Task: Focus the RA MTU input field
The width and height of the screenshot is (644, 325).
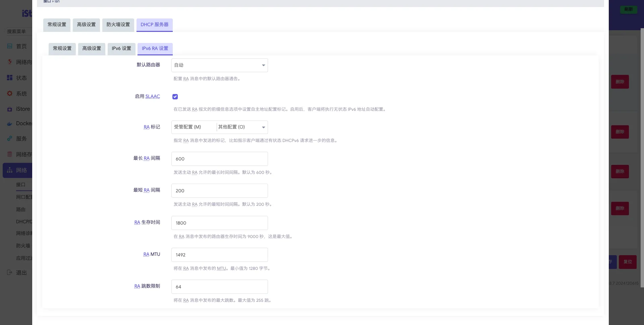Action: (219, 255)
